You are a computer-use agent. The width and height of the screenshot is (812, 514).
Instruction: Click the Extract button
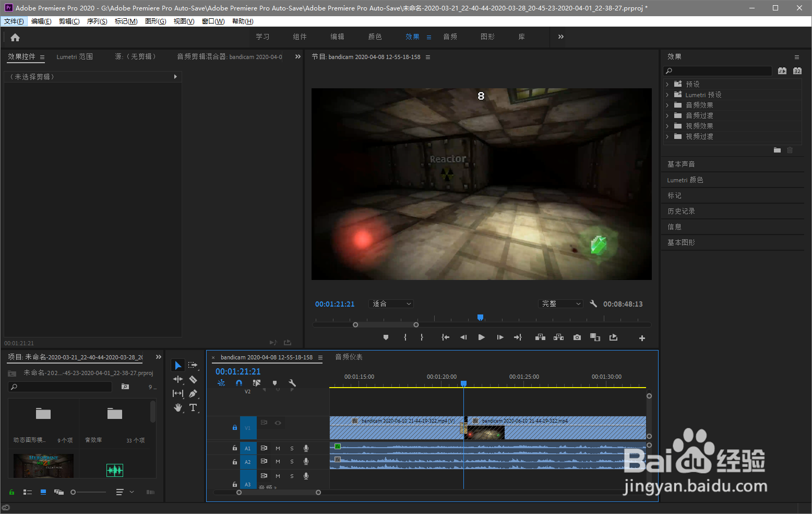tap(558, 337)
